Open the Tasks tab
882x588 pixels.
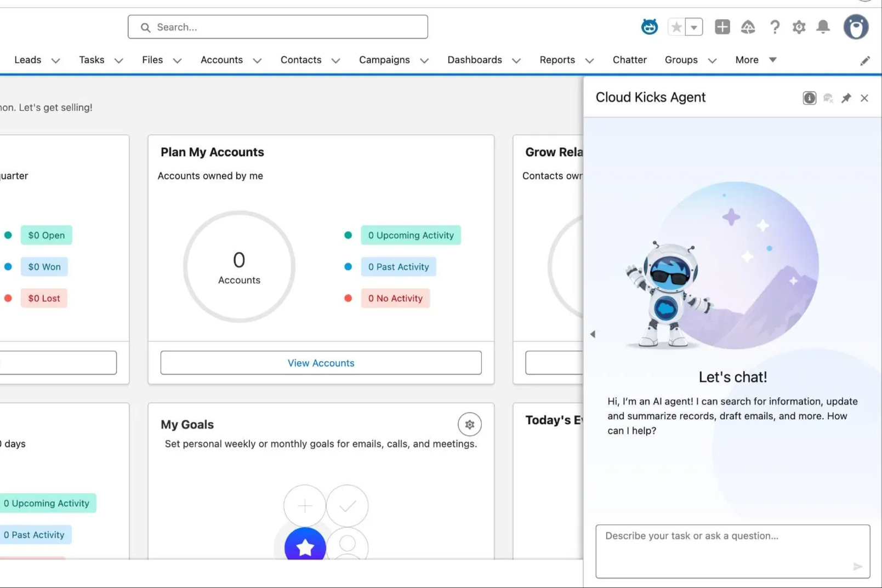point(92,60)
